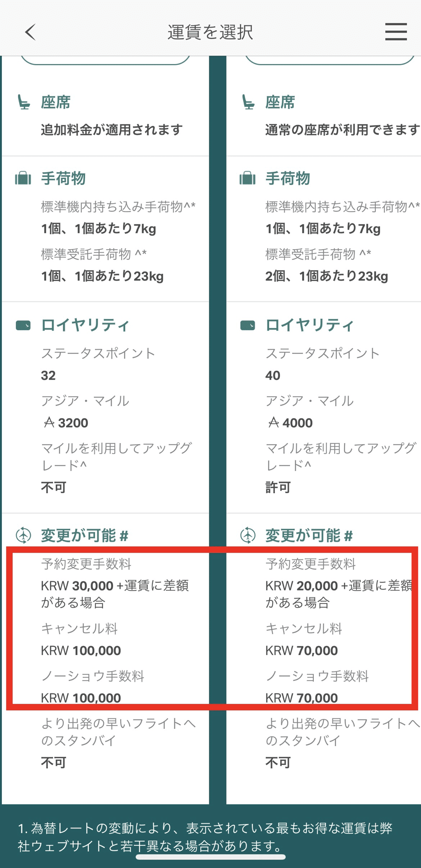Select the right fare button at top

point(330,60)
